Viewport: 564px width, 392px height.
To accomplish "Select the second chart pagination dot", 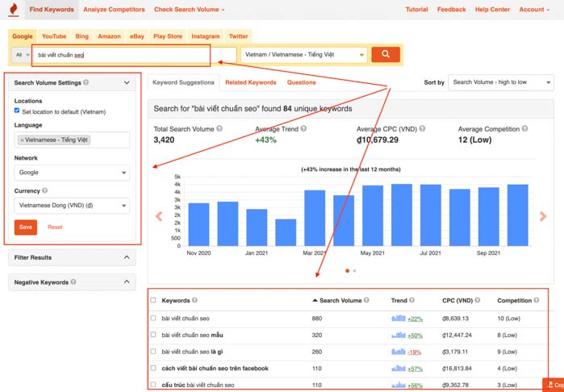I will coord(355,271).
